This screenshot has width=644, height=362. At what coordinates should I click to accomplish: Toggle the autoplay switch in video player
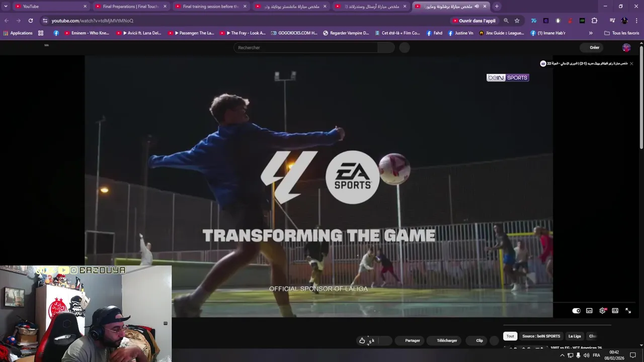coord(577,311)
